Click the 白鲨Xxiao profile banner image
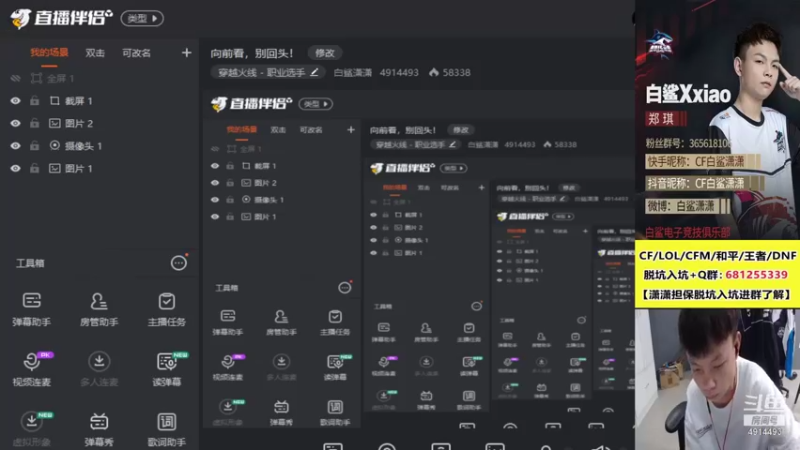The height and width of the screenshot is (450, 800). click(x=717, y=120)
